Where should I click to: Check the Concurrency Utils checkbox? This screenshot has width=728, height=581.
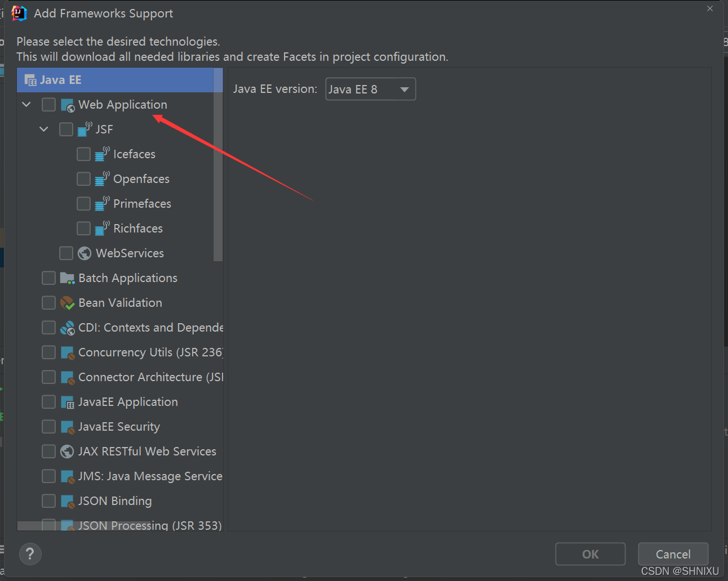click(x=49, y=352)
